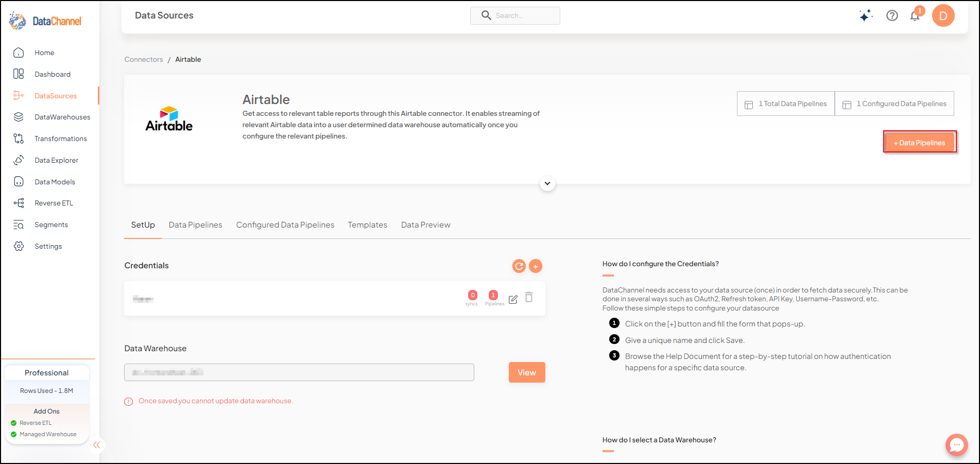Click the Professional plan label

point(46,373)
